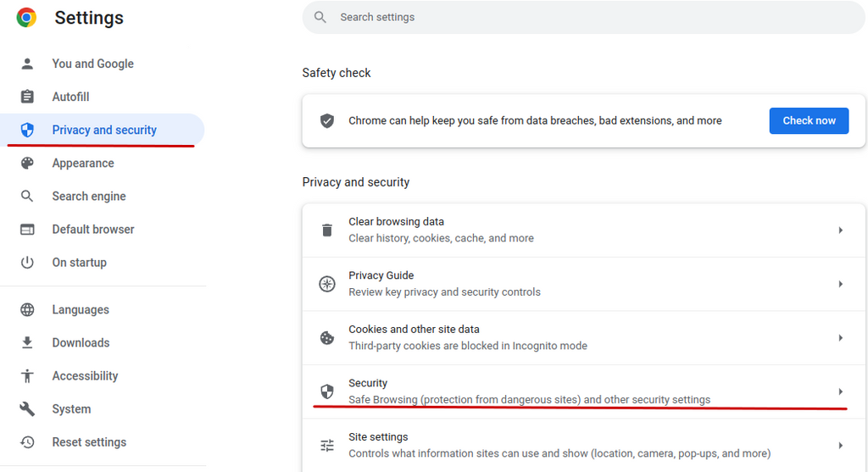The height and width of the screenshot is (472, 868).
Task: Click the Appearance palette icon
Action: [27, 164]
